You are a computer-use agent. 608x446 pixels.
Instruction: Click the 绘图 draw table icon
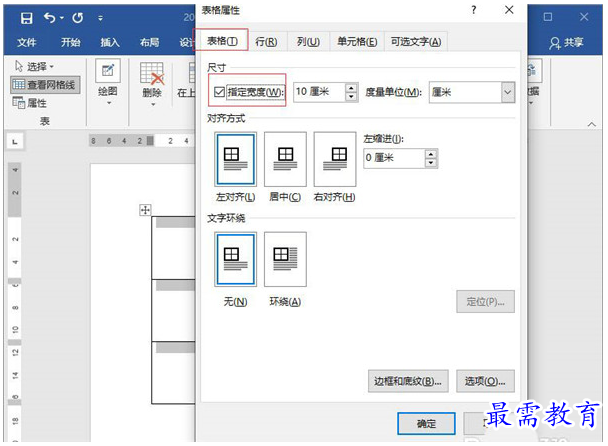pyautogui.click(x=108, y=71)
